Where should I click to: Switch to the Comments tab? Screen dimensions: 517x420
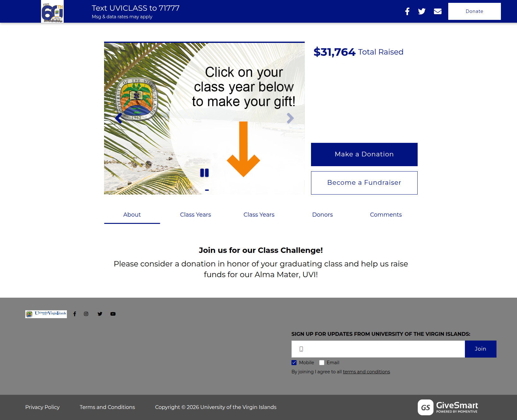pos(386,215)
